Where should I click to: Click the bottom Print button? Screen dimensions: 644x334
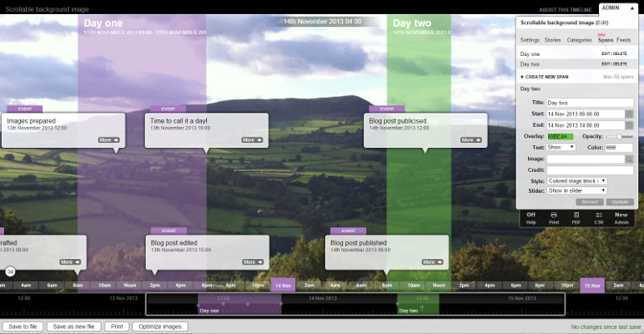pos(117,326)
